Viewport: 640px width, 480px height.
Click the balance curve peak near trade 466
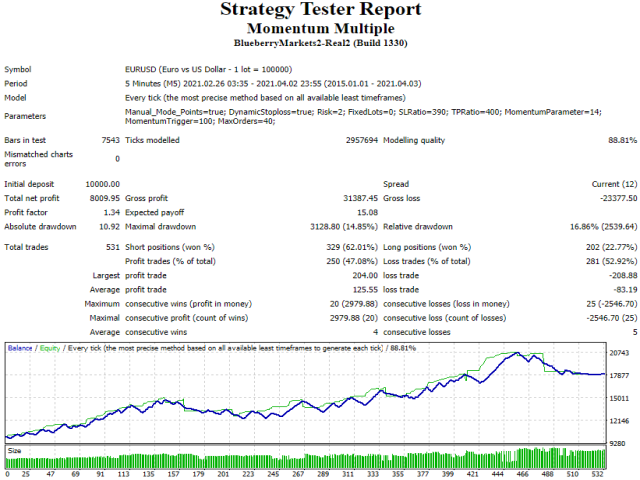pyautogui.click(x=517, y=353)
